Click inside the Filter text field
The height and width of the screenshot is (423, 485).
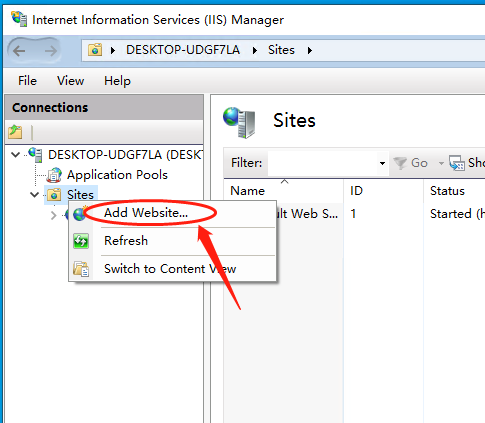(x=323, y=163)
